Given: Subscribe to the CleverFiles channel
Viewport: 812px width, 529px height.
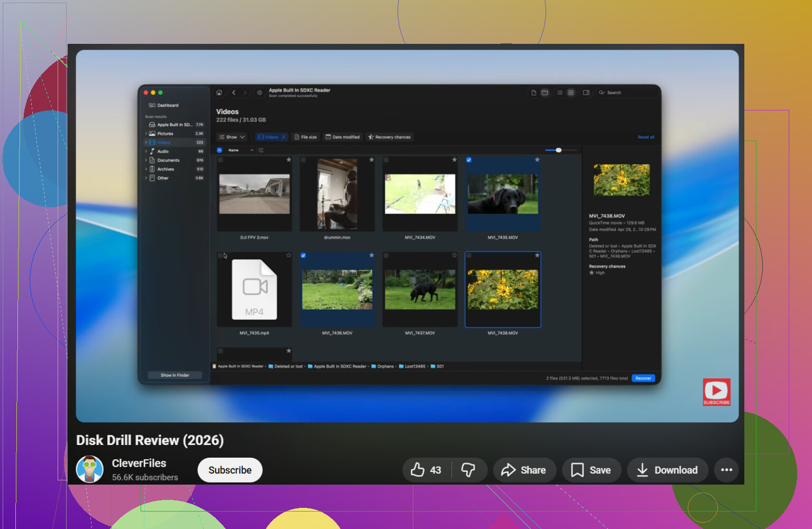Looking at the screenshot, I should (230, 470).
